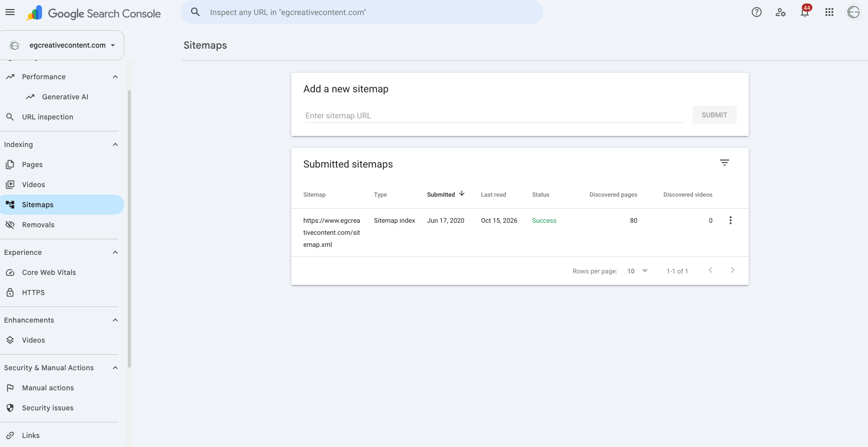Image resolution: width=868 pixels, height=447 pixels.
Task: Click the Last read column header
Action: [493, 195]
